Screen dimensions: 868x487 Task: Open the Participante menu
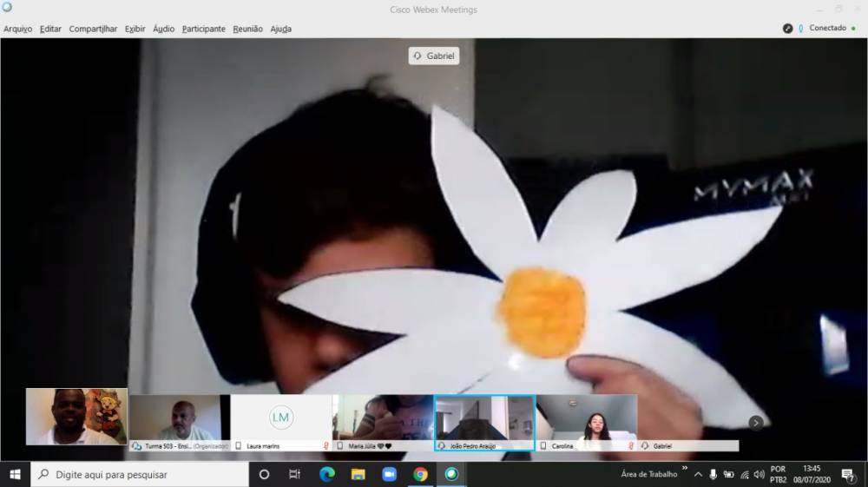[x=203, y=29]
